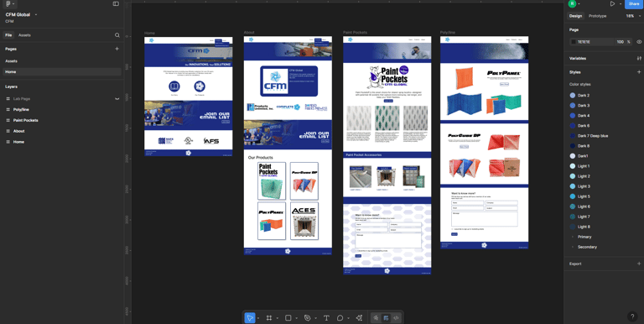The height and width of the screenshot is (324, 644).
Task: Click frame icon of Polyfine layer
Action: click(x=8, y=110)
